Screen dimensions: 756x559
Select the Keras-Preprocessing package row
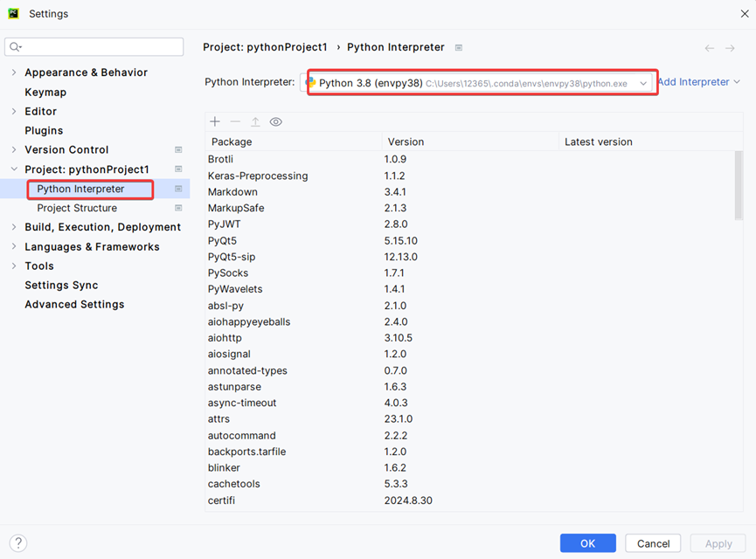click(469, 176)
